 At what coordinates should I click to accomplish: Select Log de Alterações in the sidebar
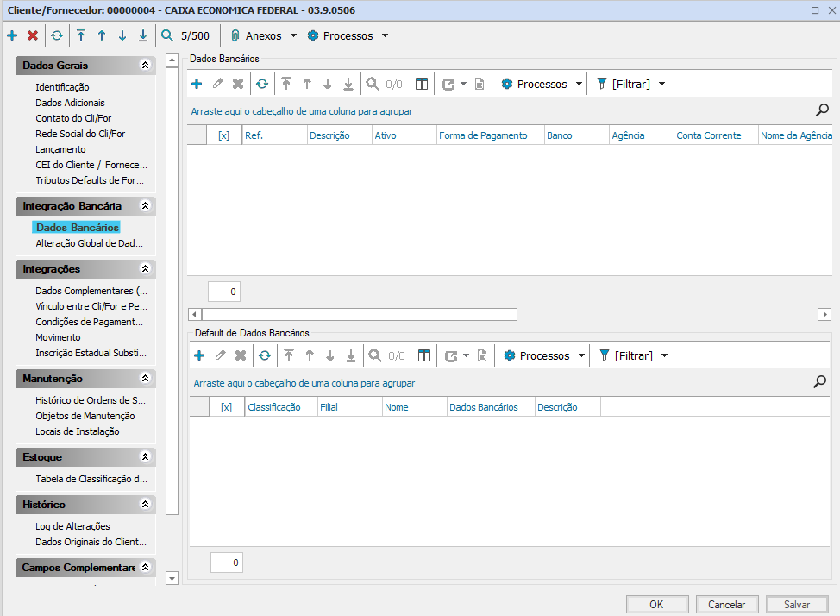pos(72,526)
